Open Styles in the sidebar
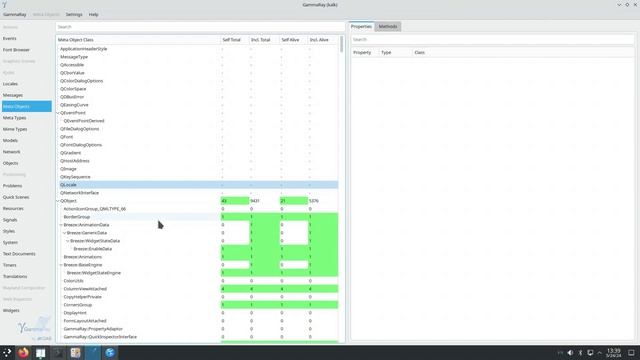The image size is (640, 360). tap(27, 231)
